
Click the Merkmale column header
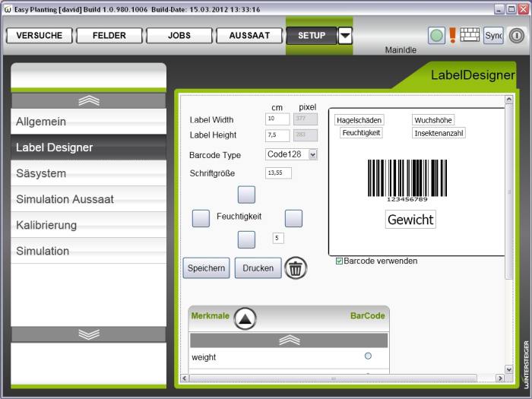tap(211, 316)
